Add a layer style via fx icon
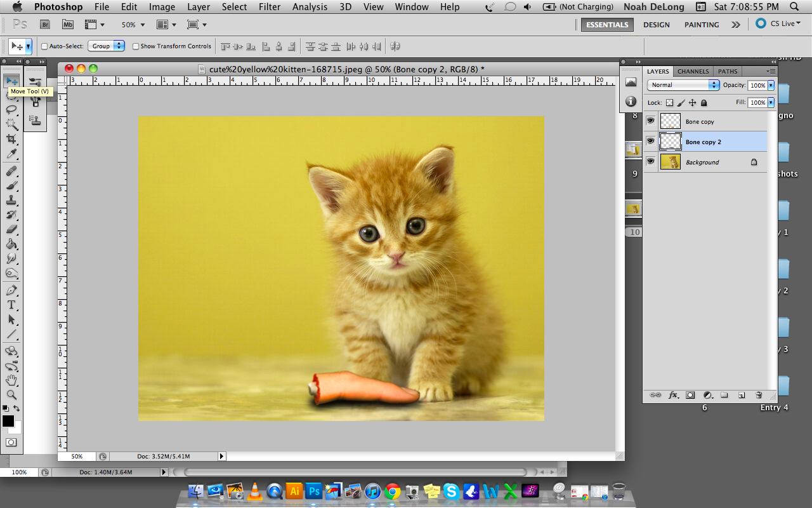This screenshot has height=508, width=812. (x=674, y=395)
